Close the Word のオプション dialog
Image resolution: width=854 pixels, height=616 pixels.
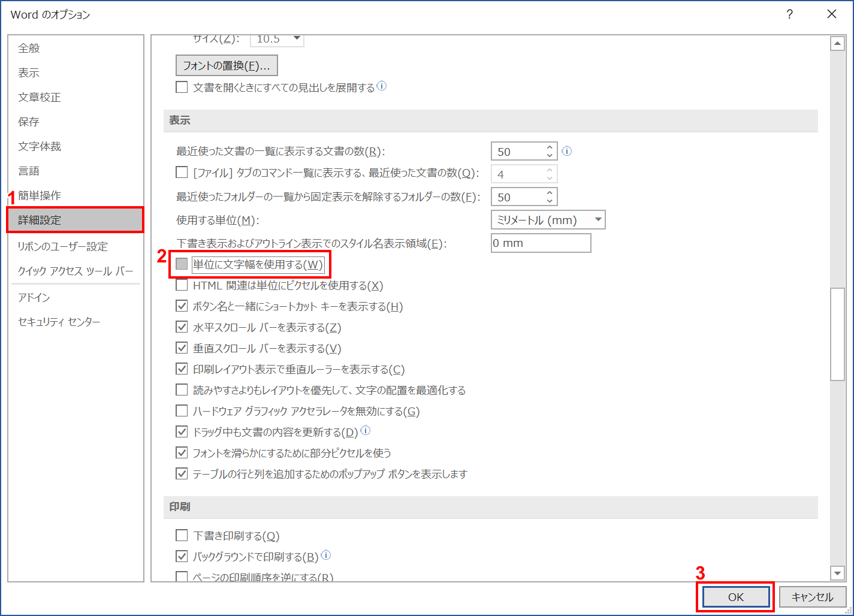[832, 14]
